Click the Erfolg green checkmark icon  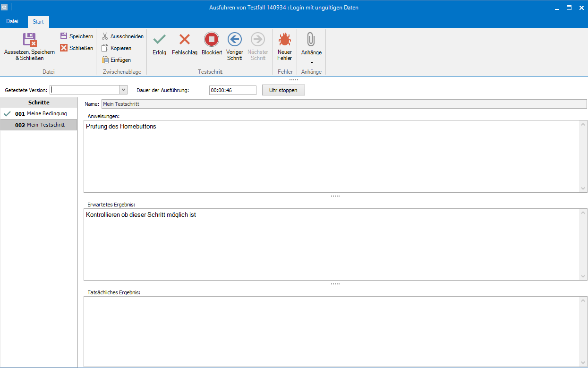[159, 40]
